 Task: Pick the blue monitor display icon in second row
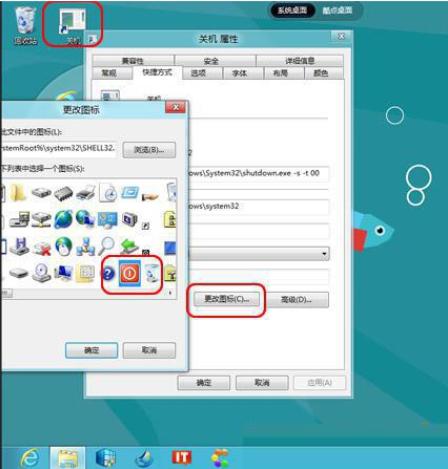pos(107,220)
